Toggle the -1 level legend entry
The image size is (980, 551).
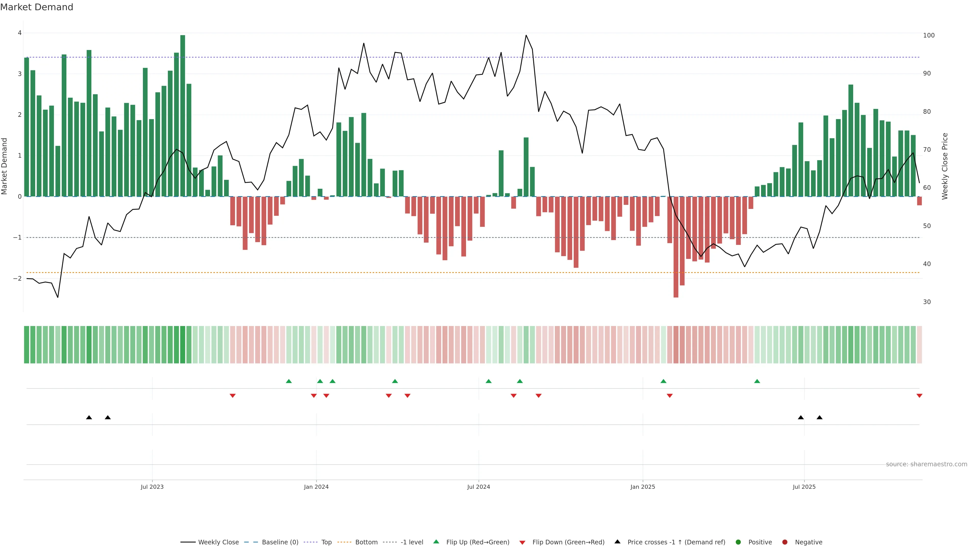pyautogui.click(x=412, y=542)
